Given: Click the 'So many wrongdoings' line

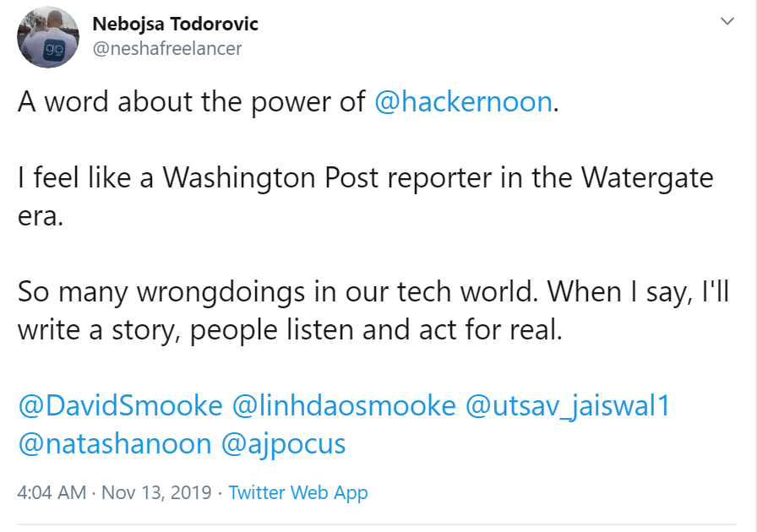Looking at the screenshot, I should [x=373, y=291].
